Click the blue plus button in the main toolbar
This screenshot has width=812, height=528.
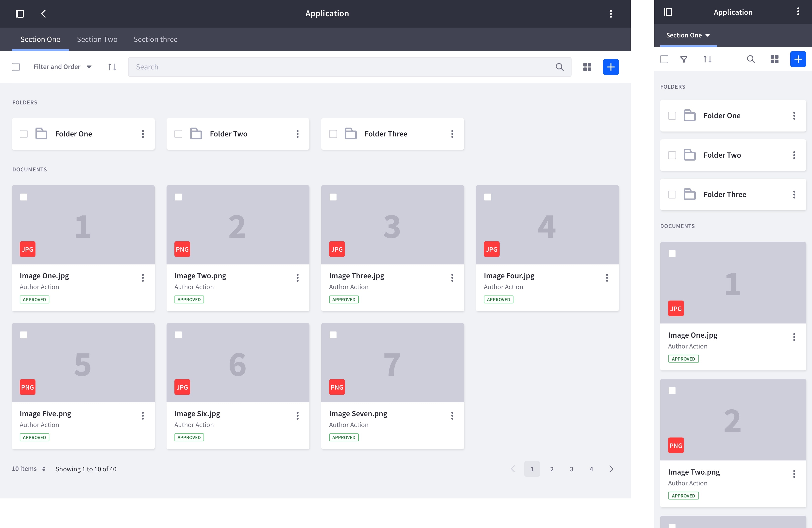coord(611,67)
